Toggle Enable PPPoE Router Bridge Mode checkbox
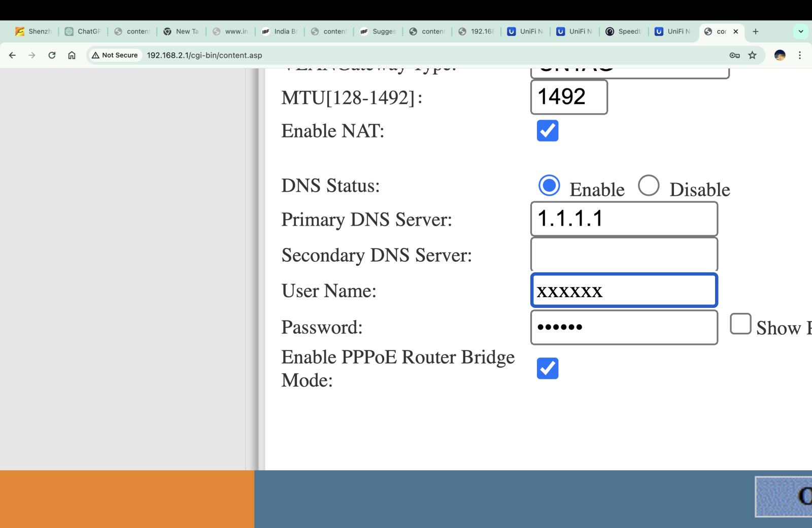Viewport: 812px width, 528px height. [548, 368]
